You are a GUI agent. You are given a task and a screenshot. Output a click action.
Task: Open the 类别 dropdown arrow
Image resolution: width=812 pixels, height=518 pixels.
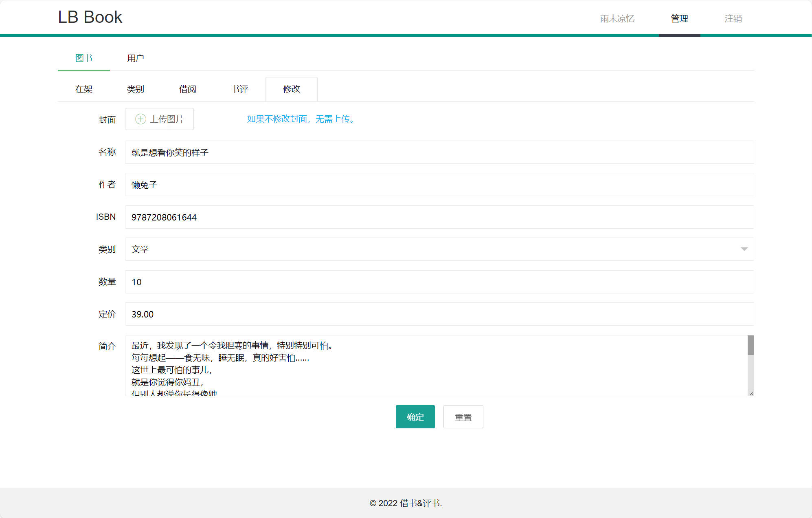click(x=744, y=249)
